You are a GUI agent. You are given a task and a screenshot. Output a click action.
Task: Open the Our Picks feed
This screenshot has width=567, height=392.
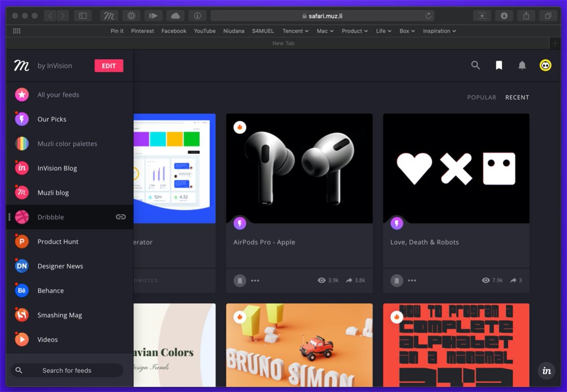[70, 119]
